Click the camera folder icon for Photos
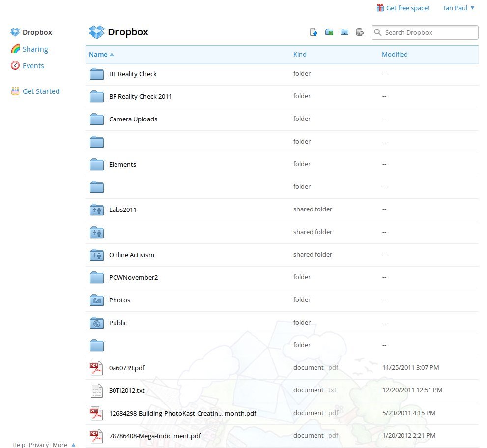This screenshot has height=448, width=487. 97,300
